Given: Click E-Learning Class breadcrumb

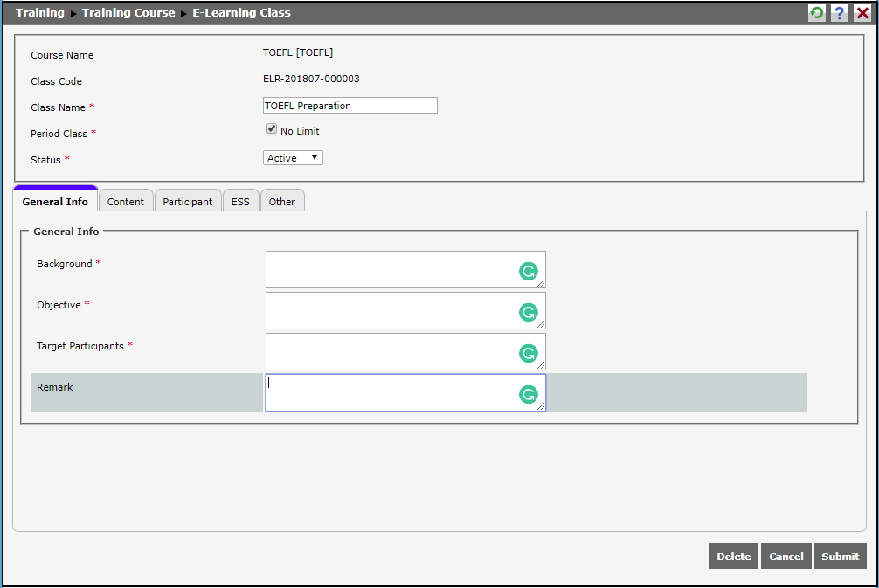Looking at the screenshot, I should [x=242, y=12].
